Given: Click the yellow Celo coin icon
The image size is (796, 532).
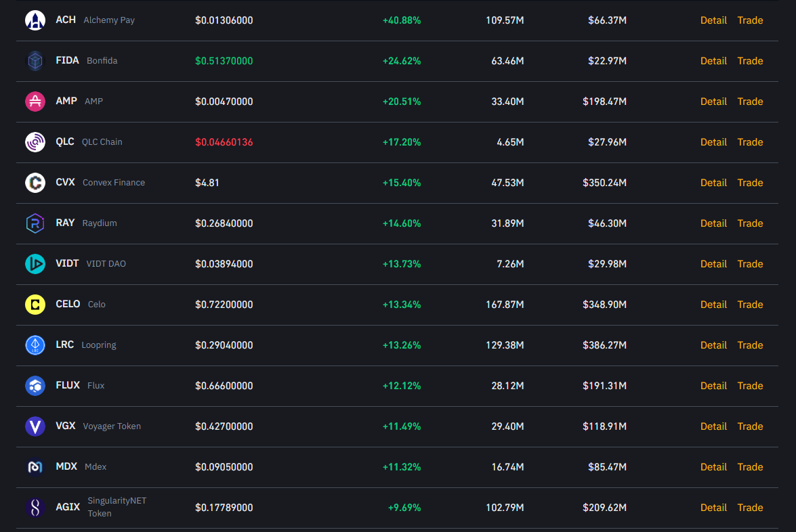Looking at the screenshot, I should [35, 305].
